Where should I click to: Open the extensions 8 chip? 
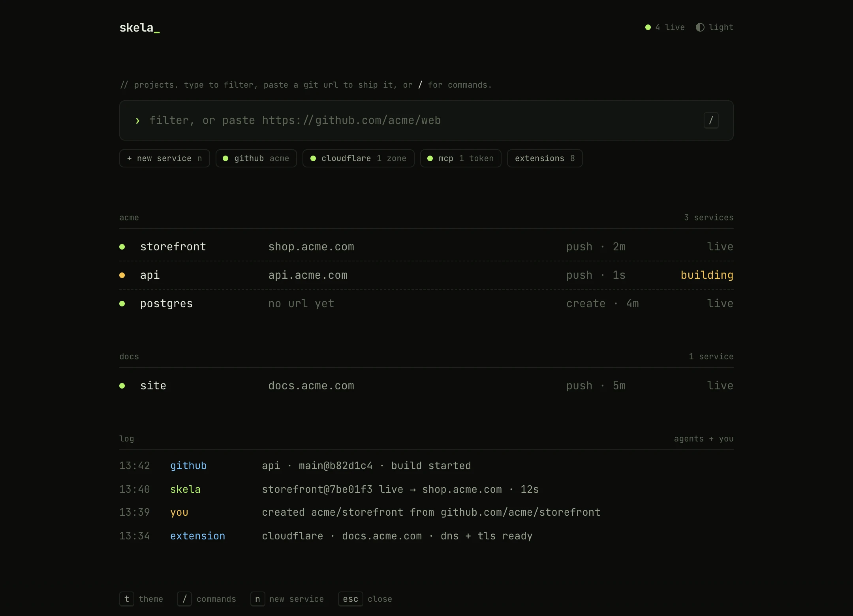tap(545, 158)
